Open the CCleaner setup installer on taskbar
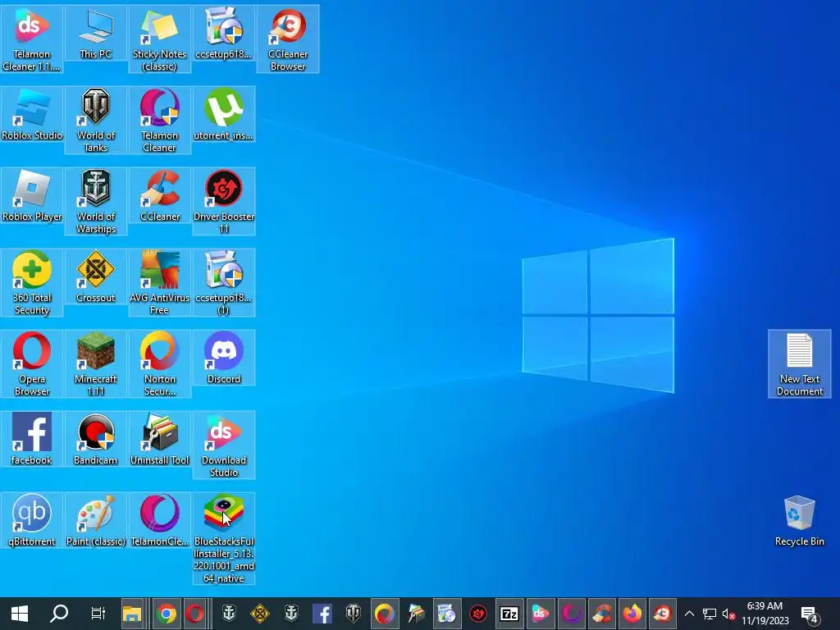 (x=446, y=614)
